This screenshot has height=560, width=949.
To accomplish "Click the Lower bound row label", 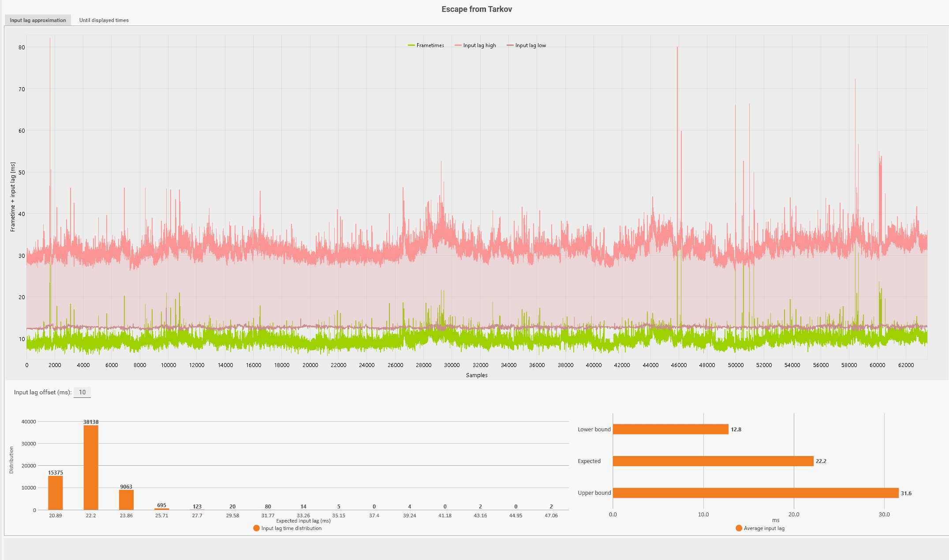I will (594, 429).
